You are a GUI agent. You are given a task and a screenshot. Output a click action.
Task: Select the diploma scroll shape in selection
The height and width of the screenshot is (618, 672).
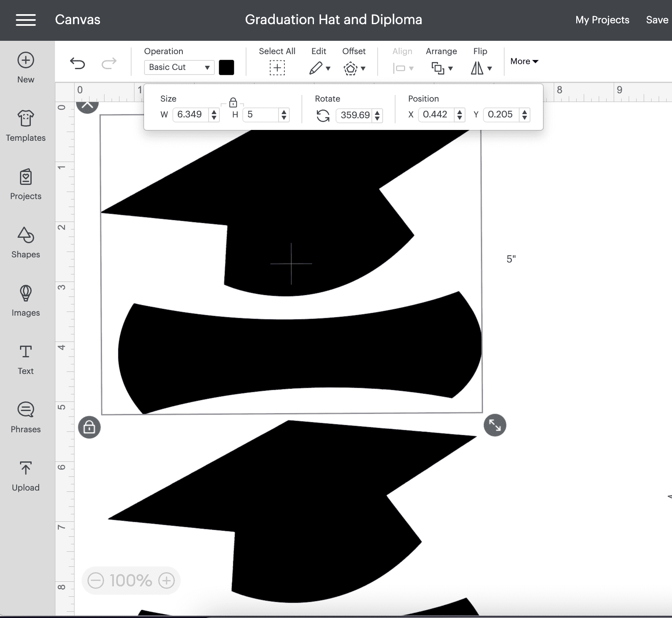[300, 353]
